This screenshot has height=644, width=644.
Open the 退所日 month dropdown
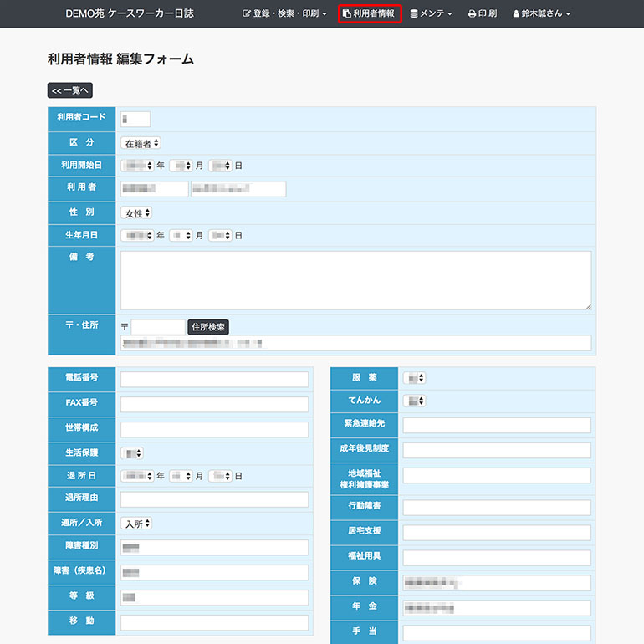click(181, 476)
